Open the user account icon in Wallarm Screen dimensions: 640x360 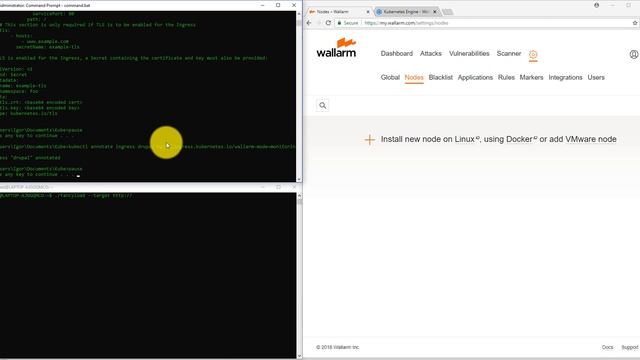click(633, 54)
